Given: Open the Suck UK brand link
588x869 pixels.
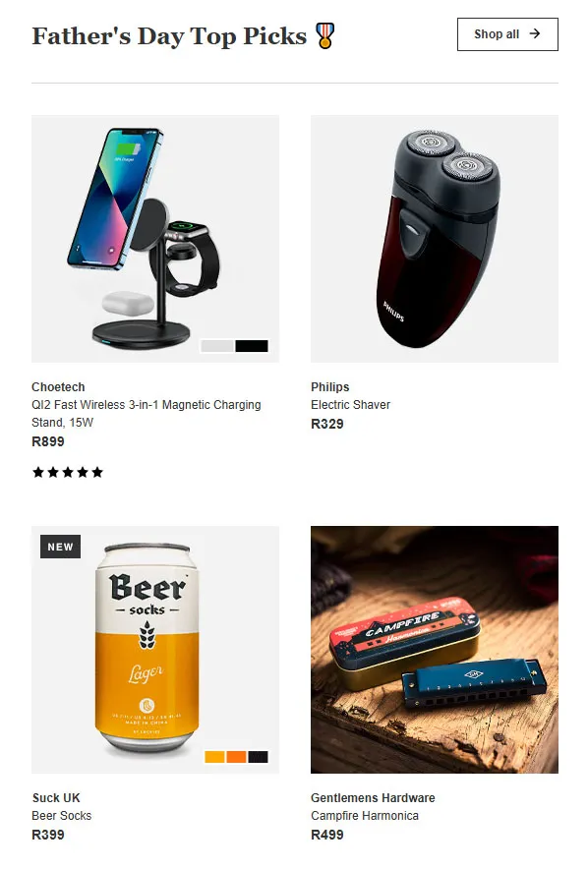Looking at the screenshot, I should [56, 797].
